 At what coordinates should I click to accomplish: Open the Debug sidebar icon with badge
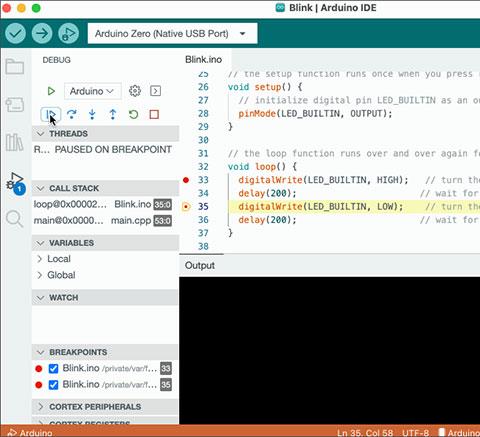[15, 183]
